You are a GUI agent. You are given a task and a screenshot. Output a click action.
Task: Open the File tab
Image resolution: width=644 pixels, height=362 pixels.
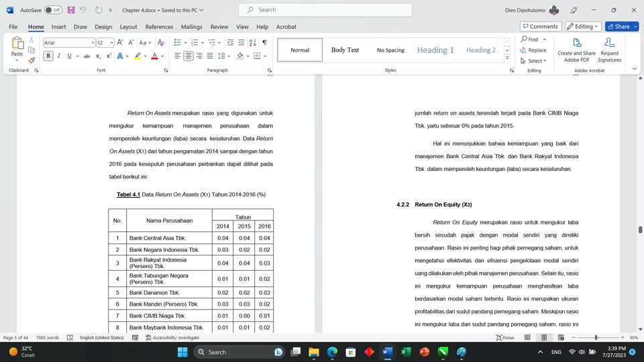point(13,27)
